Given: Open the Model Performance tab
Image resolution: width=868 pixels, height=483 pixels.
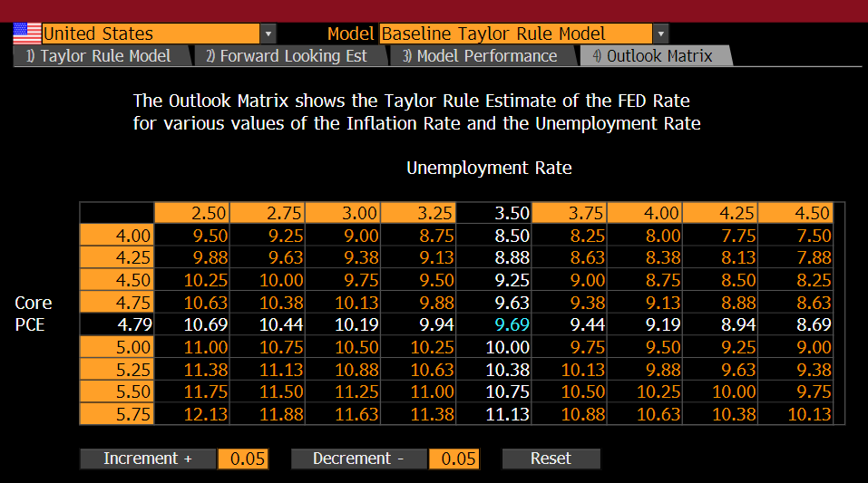Looking at the screenshot, I should point(483,56).
